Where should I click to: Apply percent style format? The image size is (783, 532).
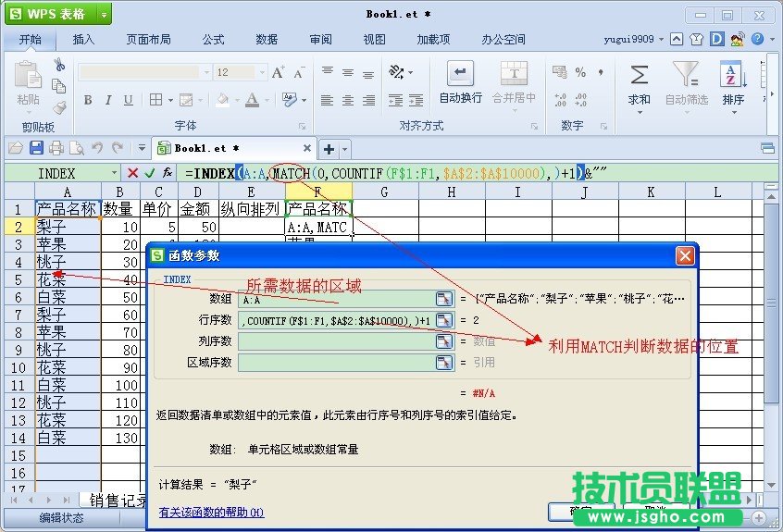[x=580, y=72]
